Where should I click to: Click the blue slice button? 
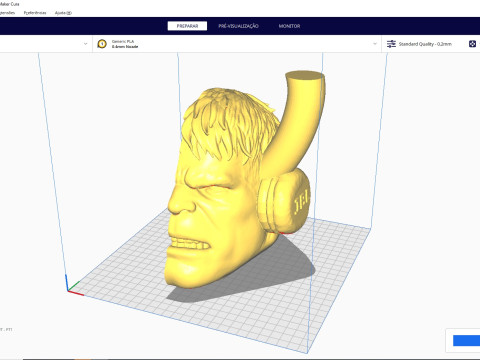(466, 340)
